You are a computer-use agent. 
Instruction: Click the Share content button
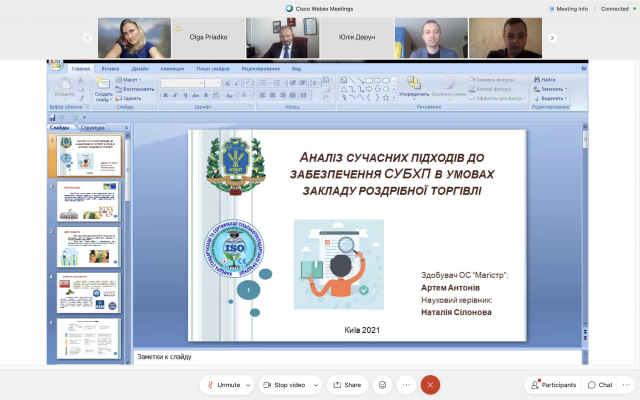click(x=347, y=384)
